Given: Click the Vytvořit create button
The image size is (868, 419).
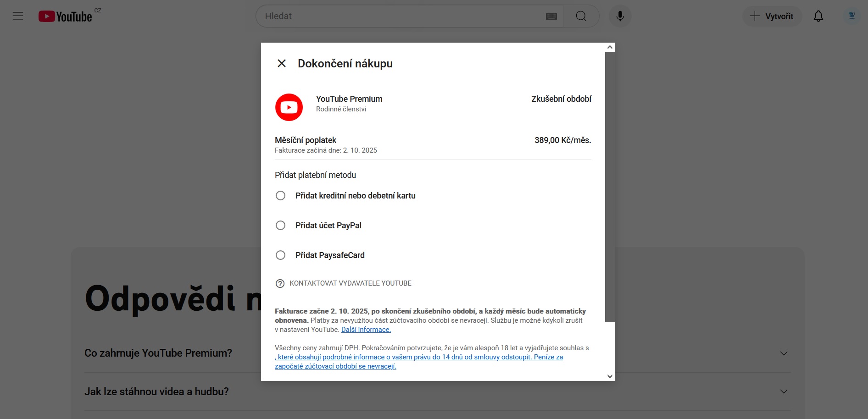Looking at the screenshot, I should [772, 16].
